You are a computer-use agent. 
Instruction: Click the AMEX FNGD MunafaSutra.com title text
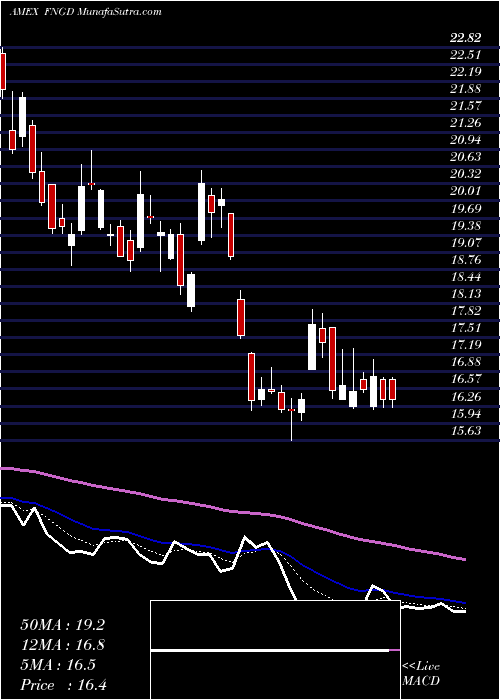pos(85,12)
